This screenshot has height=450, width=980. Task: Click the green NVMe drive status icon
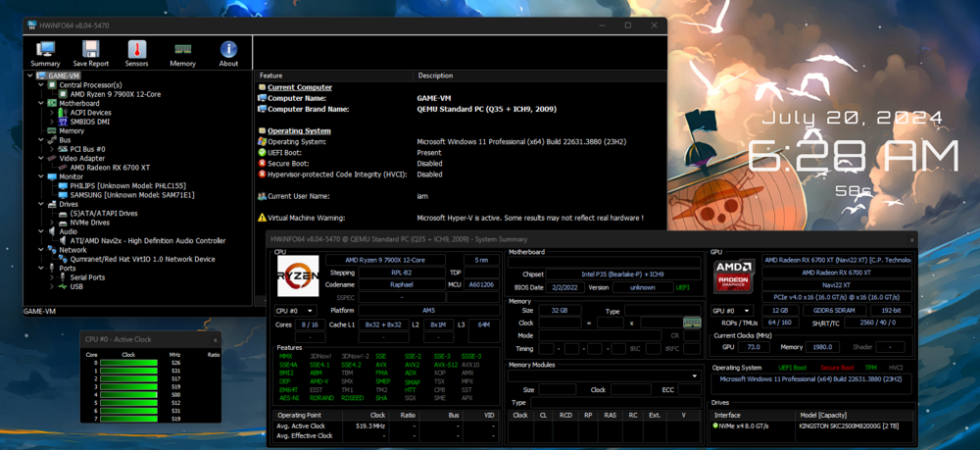715,425
